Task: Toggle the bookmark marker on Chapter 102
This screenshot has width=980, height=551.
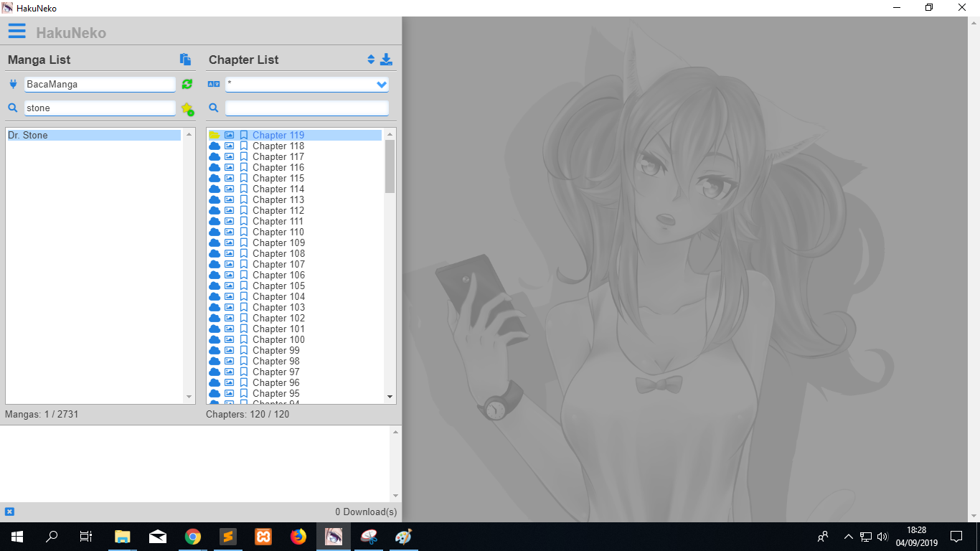Action: tap(244, 318)
